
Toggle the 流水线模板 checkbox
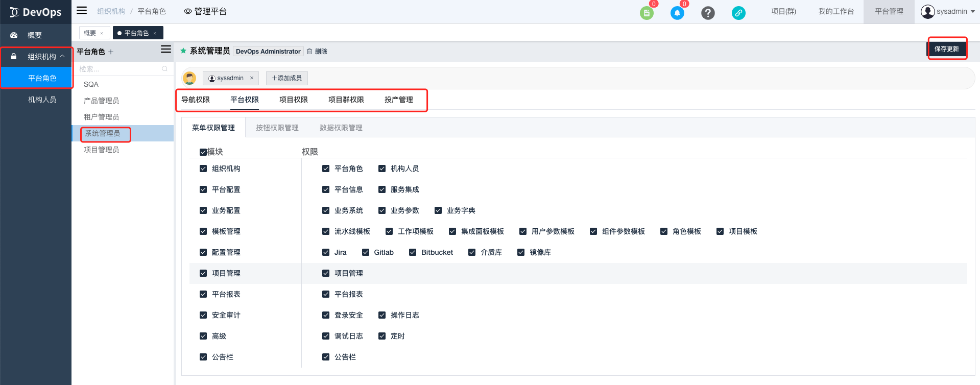tap(326, 231)
